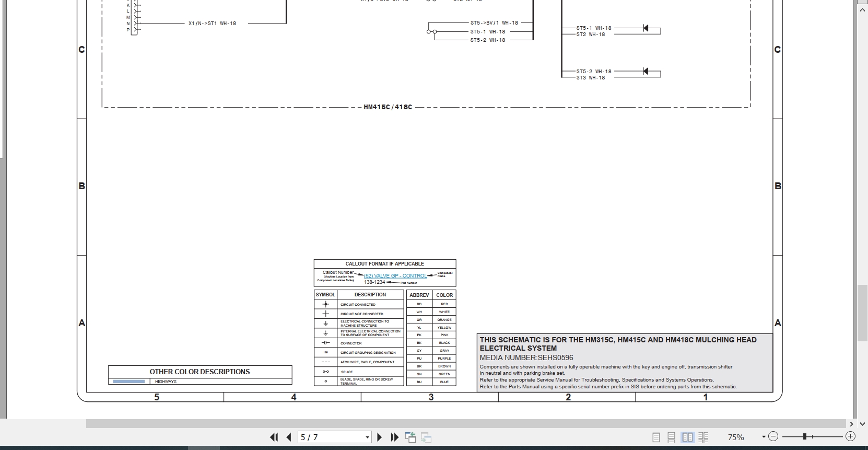Click the HIGHWAYS blue color swatch
This screenshot has width=868, height=450.
129,382
